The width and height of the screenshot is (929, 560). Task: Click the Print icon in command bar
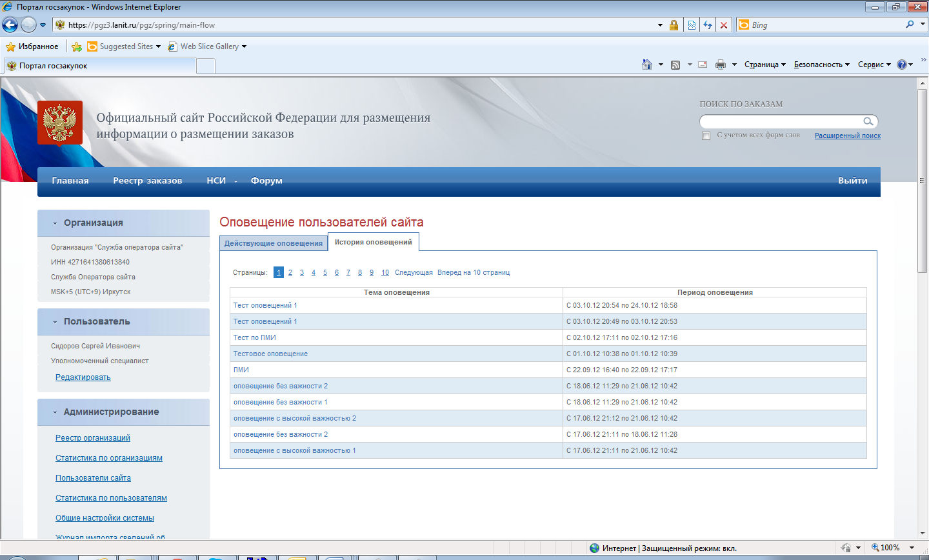721,65
